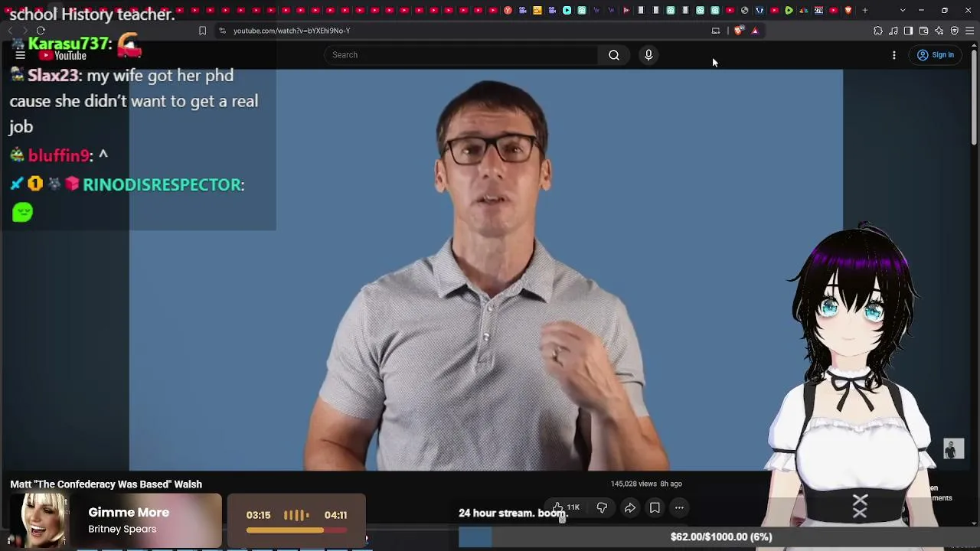This screenshot has width=980, height=551.
Task: Like the video with 11K likes
Action: point(567,507)
